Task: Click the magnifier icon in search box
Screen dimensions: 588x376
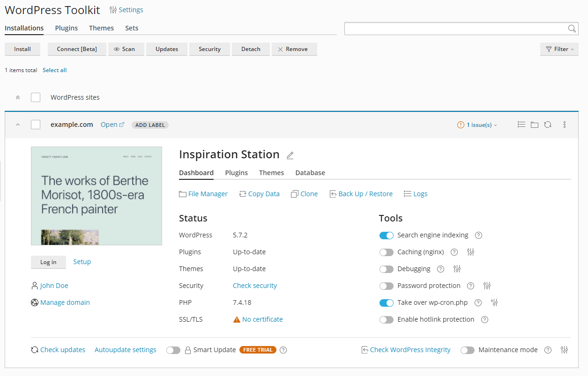Action: [x=572, y=29]
